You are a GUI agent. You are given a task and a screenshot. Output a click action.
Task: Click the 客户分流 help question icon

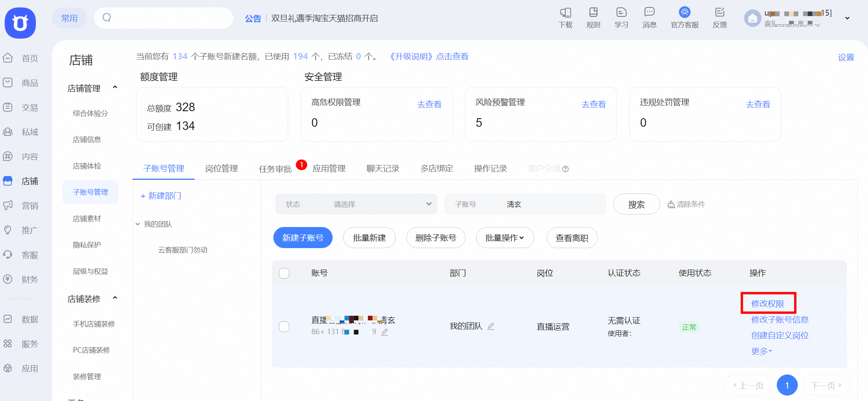565,169
